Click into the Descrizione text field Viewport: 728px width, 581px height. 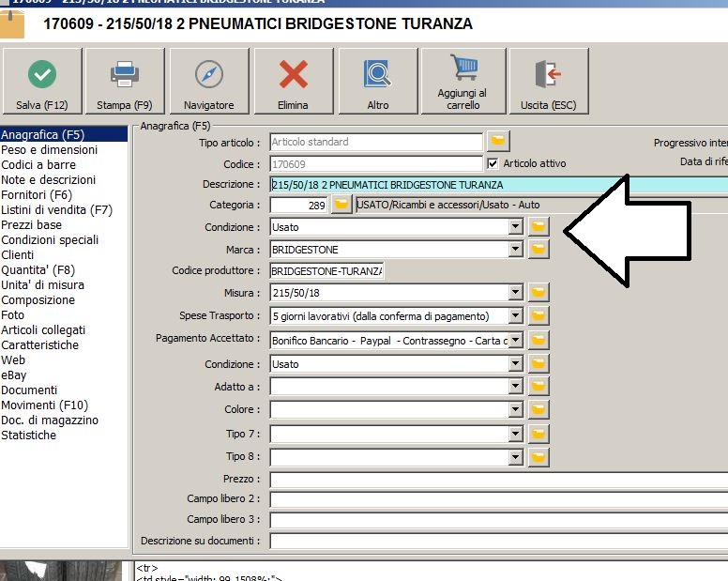(x=499, y=184)
